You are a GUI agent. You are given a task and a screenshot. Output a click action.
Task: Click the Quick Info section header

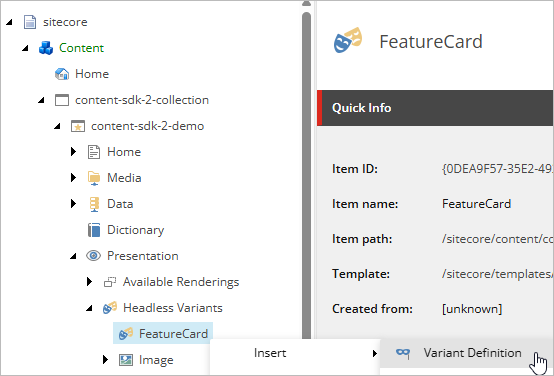(435, 108)
